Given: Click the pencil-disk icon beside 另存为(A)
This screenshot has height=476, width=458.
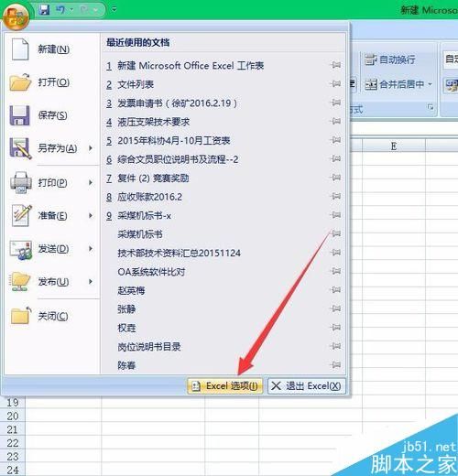Looking at the screenshot, I should (20, 148).
